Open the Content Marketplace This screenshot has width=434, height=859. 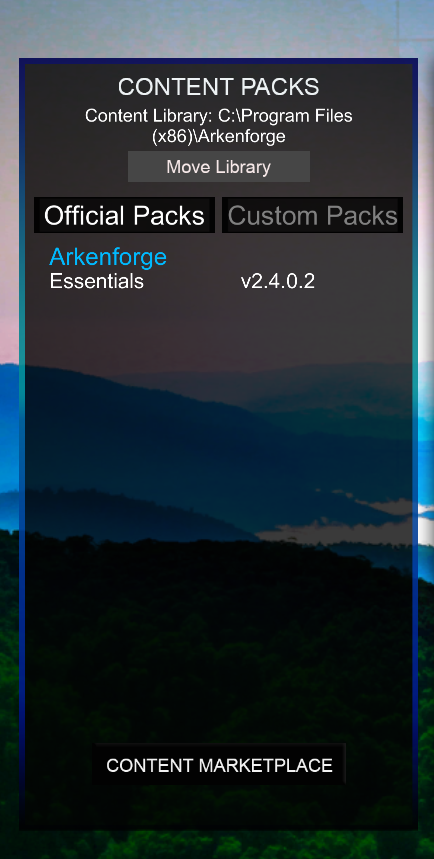[220, 765]
